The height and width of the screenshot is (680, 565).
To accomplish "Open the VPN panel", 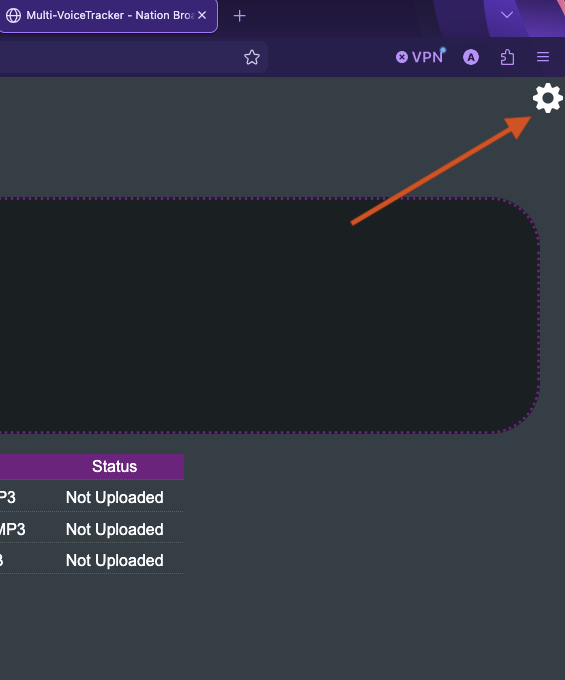I will (x=420, y=57).
